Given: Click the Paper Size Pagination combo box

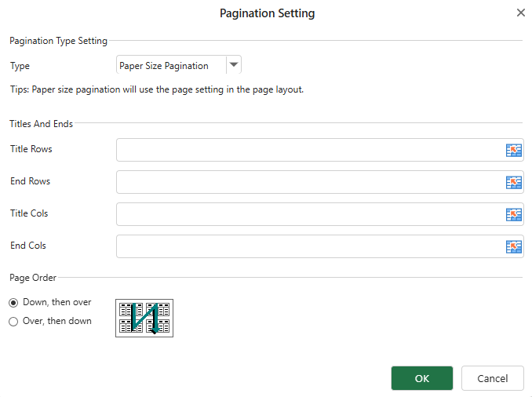Looking at the screenshot, I should (x=170, y=66).
